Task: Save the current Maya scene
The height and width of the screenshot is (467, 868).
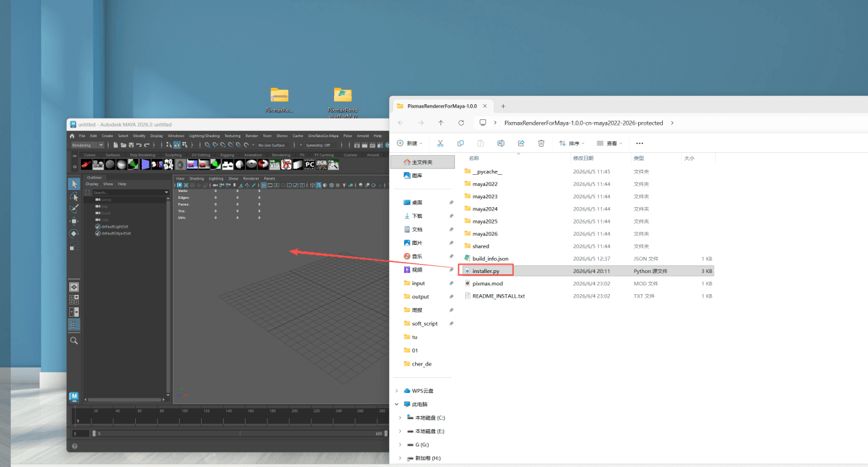Action: [x=131, y=145]
